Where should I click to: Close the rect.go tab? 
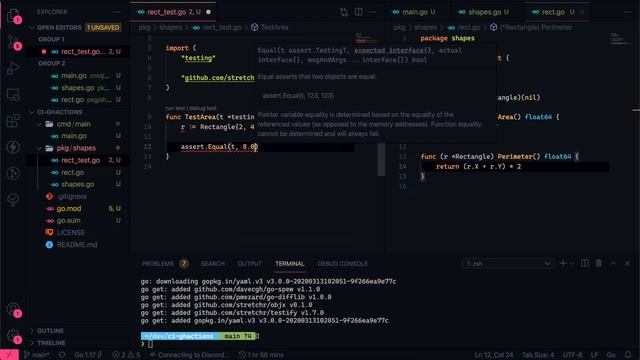pyautogui.click(x=582, y=12)
